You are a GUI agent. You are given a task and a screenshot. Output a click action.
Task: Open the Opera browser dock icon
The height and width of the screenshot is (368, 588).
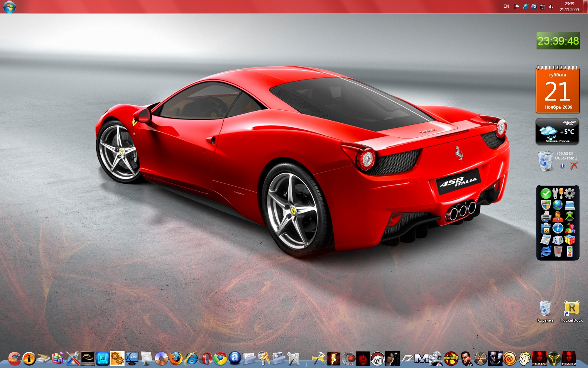[206, 358]
